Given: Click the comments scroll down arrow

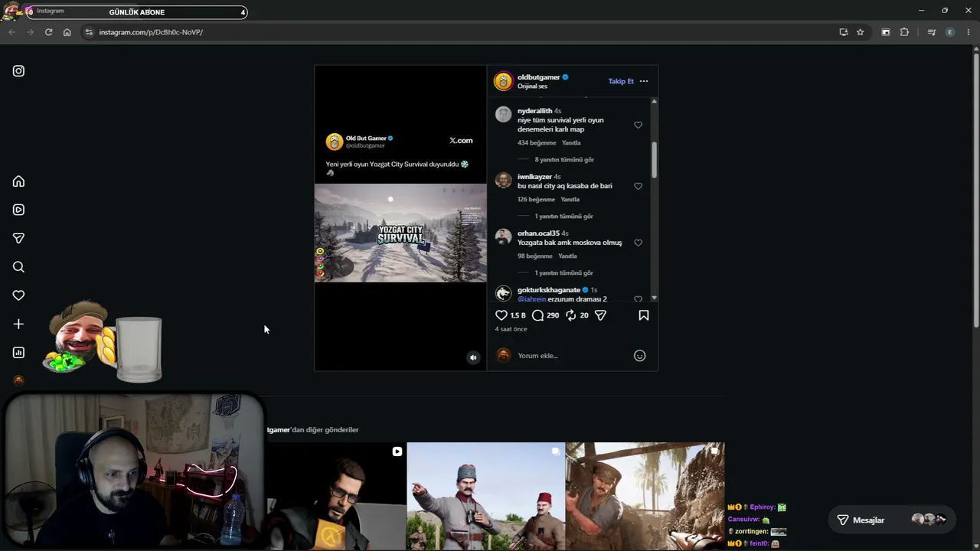Looking at the screenshot, I should 654,298.
